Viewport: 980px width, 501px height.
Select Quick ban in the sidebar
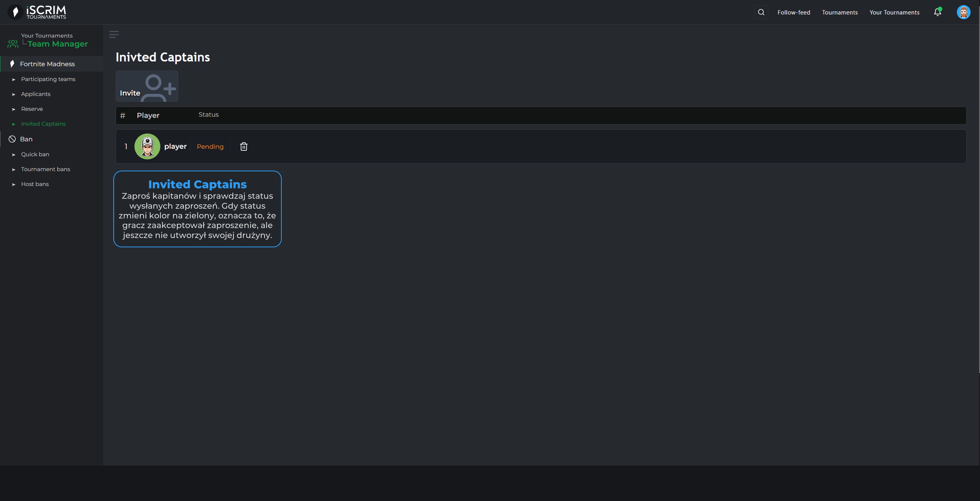[35, 154]
